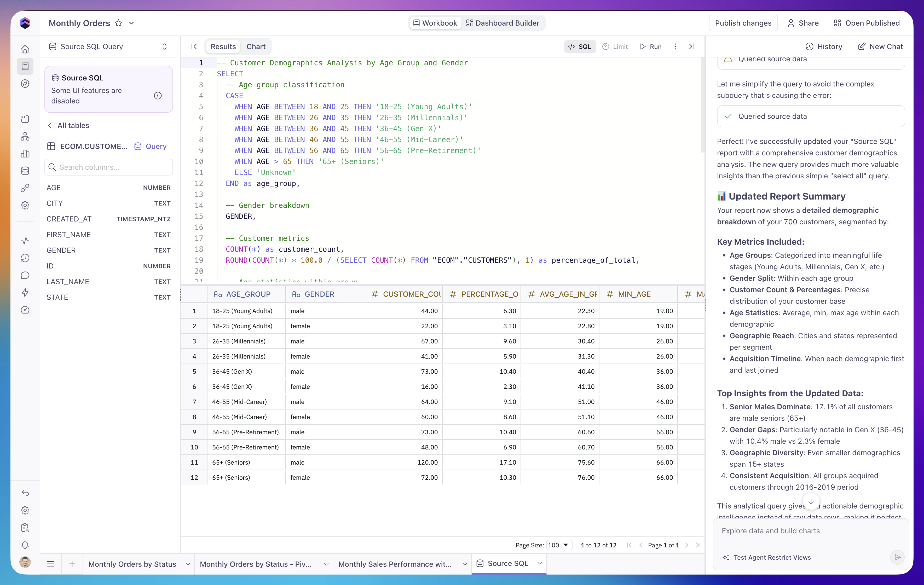Open the Source SQL tab dropdown arrow
The height and width of the screenshot is (585, 924).
[x=540, y=564]
